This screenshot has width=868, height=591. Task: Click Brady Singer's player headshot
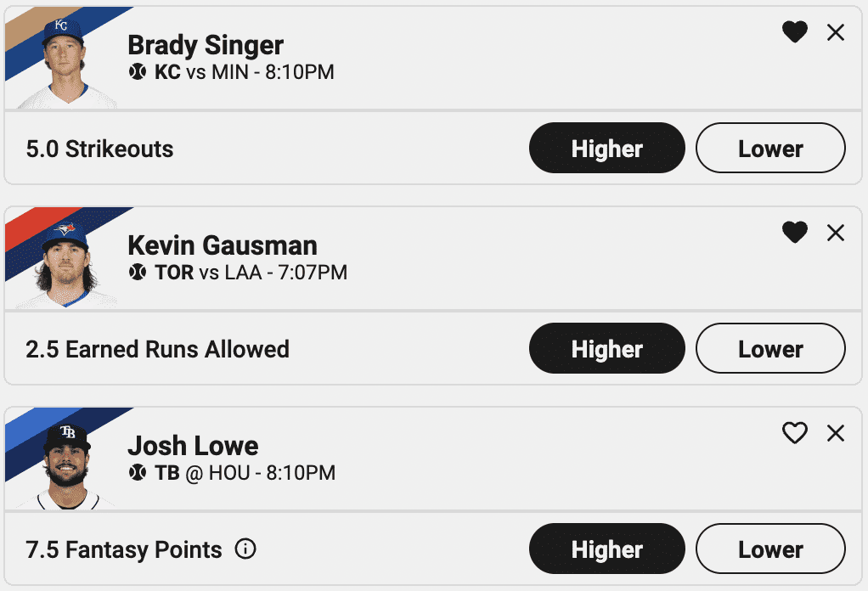click(x=66, y=64)
